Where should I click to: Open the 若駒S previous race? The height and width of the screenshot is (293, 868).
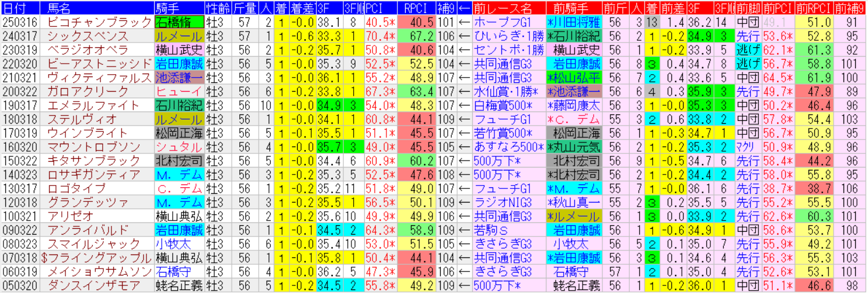coord(494,229)
